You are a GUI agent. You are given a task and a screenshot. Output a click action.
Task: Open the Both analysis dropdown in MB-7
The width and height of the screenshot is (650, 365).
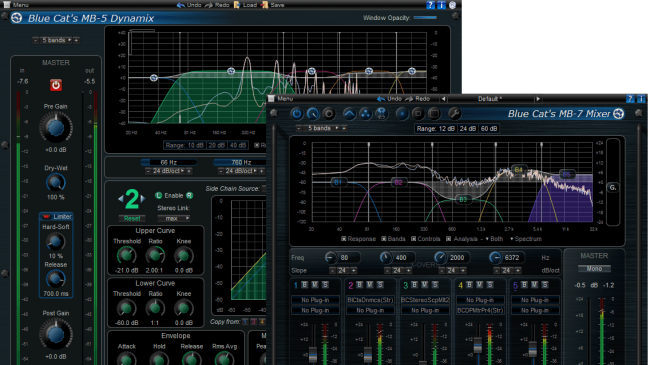point(495,239)
